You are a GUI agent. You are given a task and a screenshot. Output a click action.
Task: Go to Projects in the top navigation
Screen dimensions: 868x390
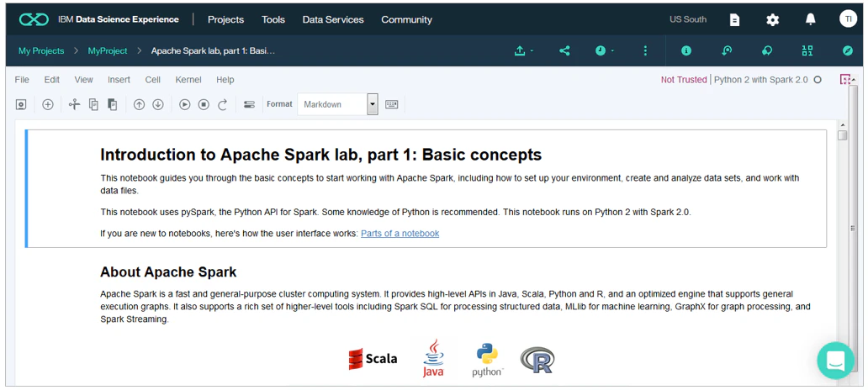tap(226, 19)
